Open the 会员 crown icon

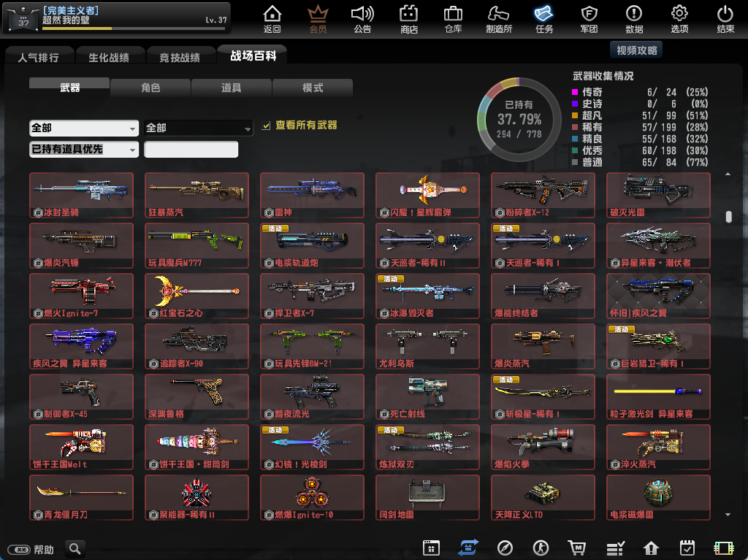(x=318, y=19)
